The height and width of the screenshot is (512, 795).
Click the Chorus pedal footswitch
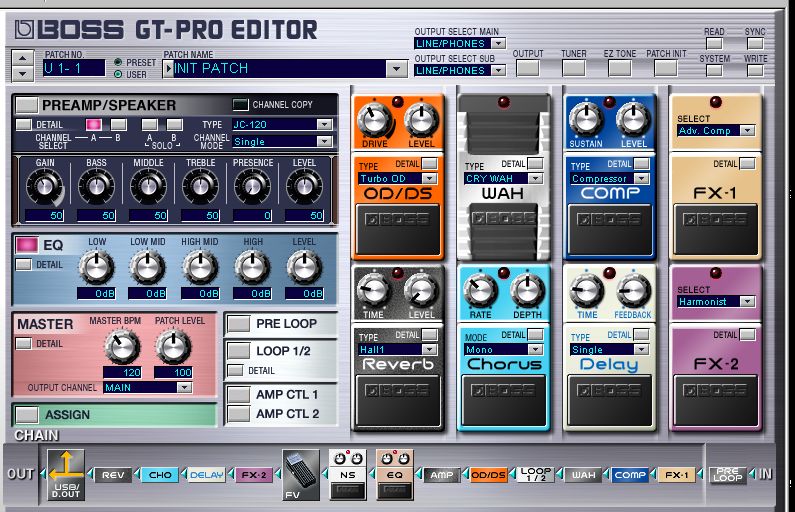(504, 400)
